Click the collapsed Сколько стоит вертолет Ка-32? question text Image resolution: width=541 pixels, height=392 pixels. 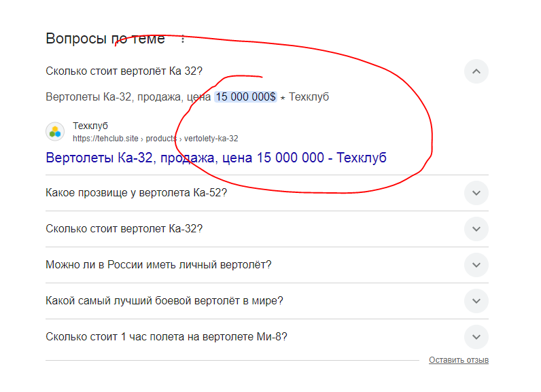point(124,229)
